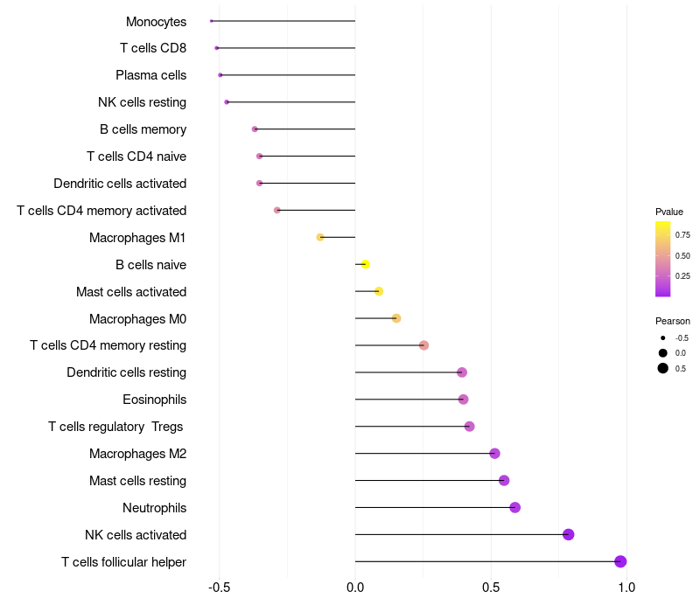This screenshot has width=700, height=612.
Task: Click the "Dendritic cells activated" label
Action: point(120,184)
